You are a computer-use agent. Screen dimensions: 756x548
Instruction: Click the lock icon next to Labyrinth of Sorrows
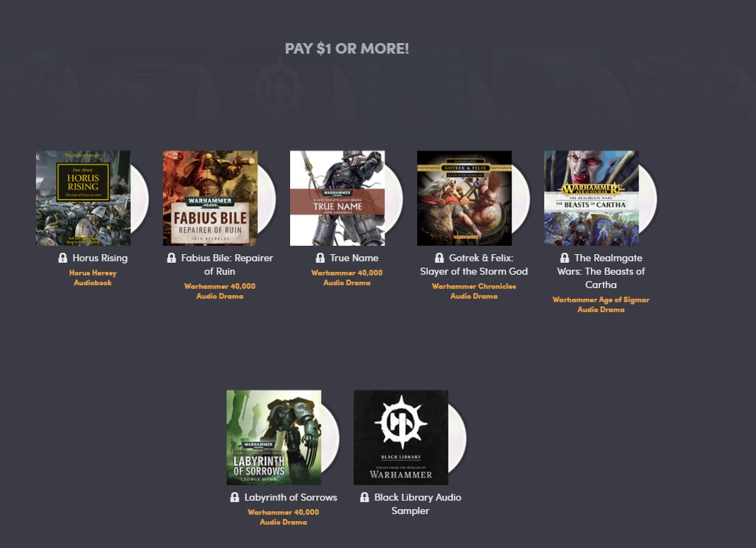coord(234,497)
